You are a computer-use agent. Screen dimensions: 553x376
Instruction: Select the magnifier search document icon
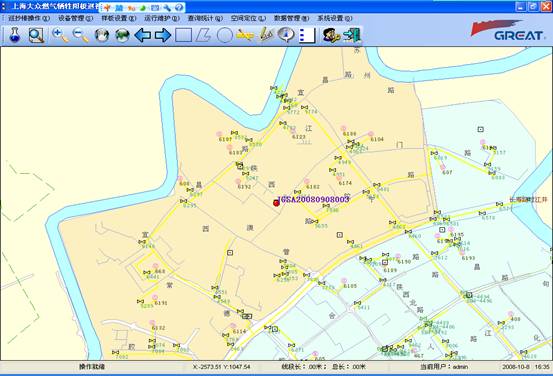(x=36, y=35)
